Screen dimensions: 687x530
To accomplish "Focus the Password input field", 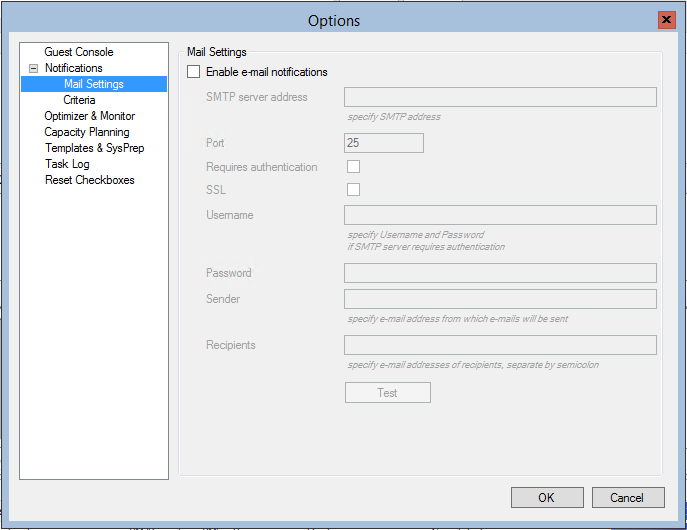I will 500,273.
